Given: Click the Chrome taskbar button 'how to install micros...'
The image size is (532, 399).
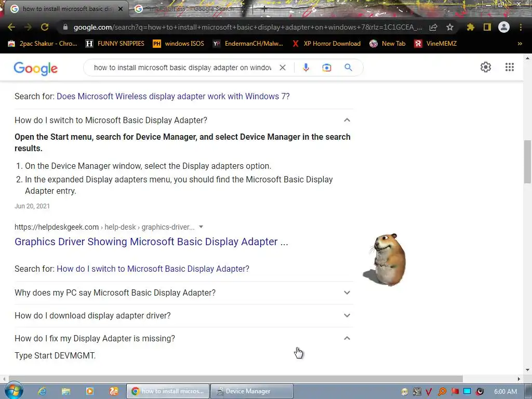Looking at the screenshot, I should pos(168,391).
